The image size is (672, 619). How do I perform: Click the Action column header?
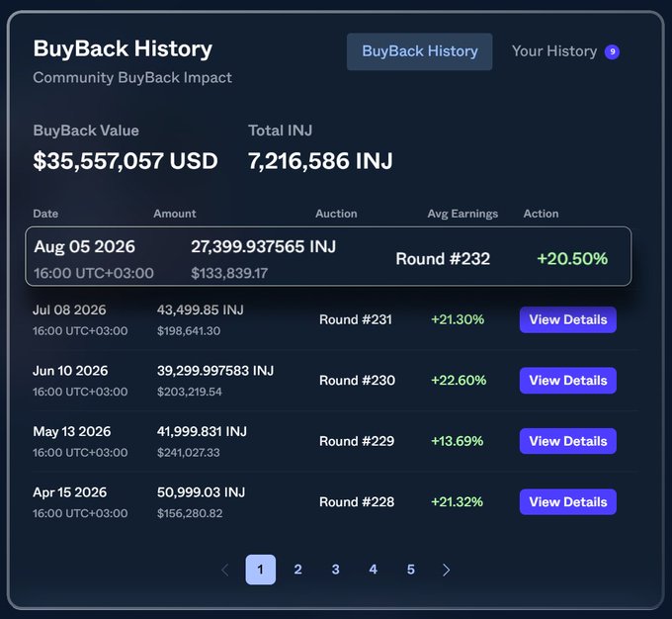tap(541, 214)
